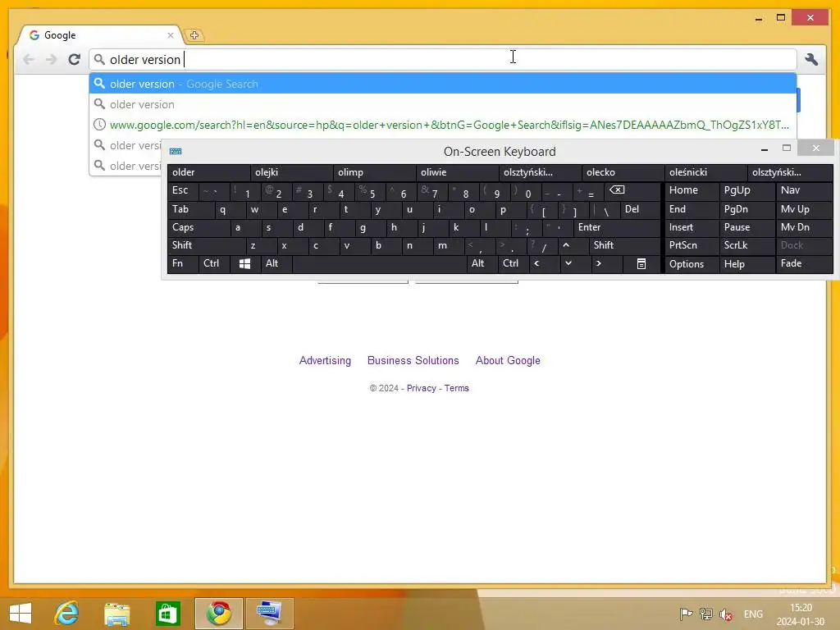Click the Tab key on keyboard
This screenshot has height=630, width=840.
coord(191,209)
